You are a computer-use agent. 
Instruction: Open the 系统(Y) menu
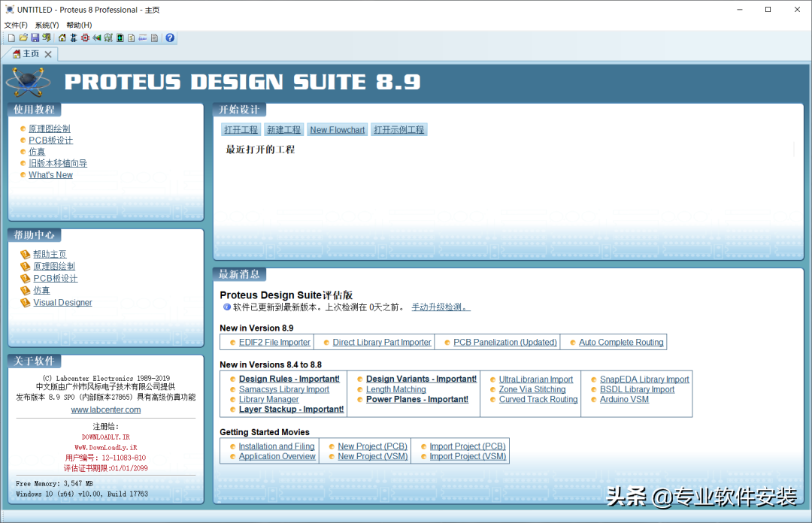pyautogui.click(x=46, y=24)
